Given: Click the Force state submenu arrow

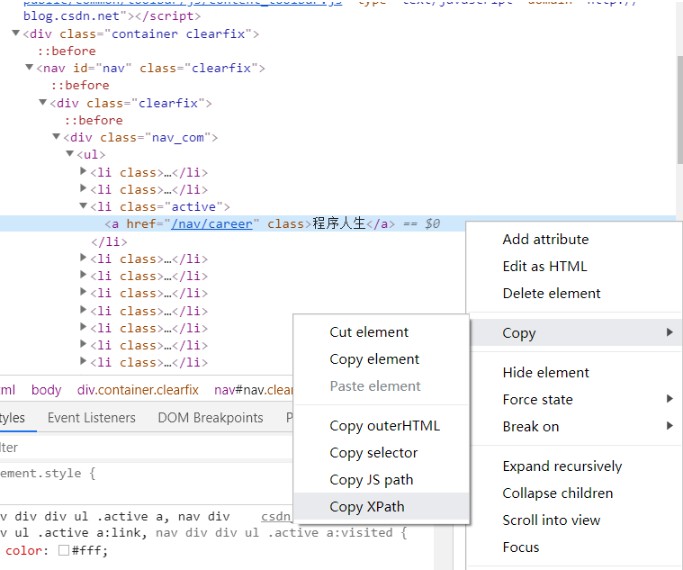Looking at the screenshot, I should point(669,399).
